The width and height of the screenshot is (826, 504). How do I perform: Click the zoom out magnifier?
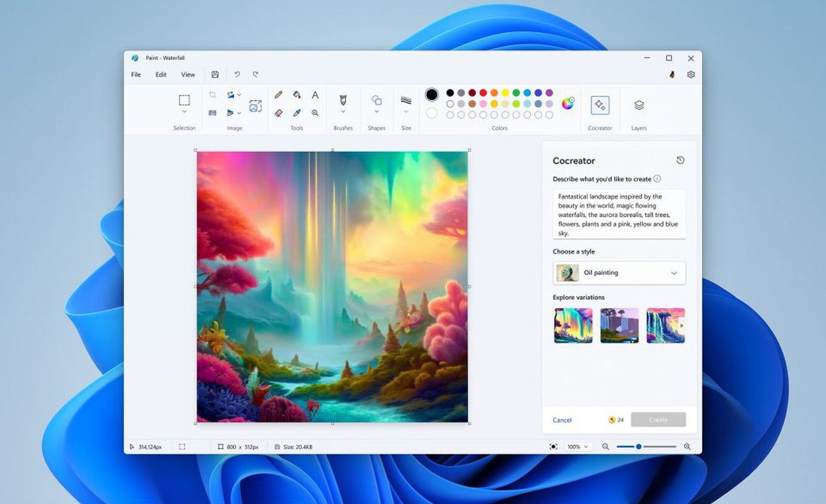(x=605, y=447)
